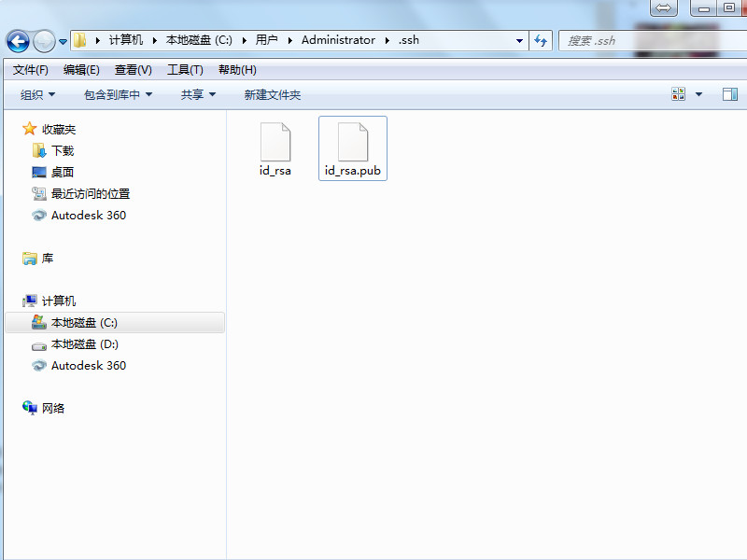Click 新建文件夹 button

pyautogui.click(x=272, y=95)
